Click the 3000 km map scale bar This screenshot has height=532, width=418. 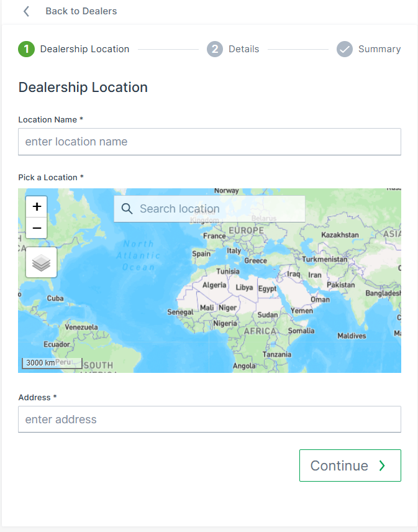point(52,362)
